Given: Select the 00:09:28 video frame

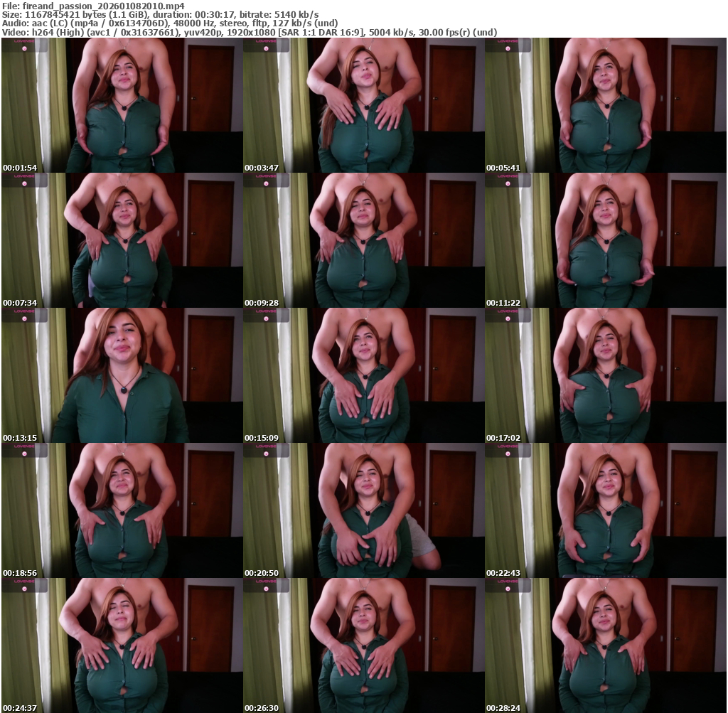Looking at the screenshot, I should 363,240.
